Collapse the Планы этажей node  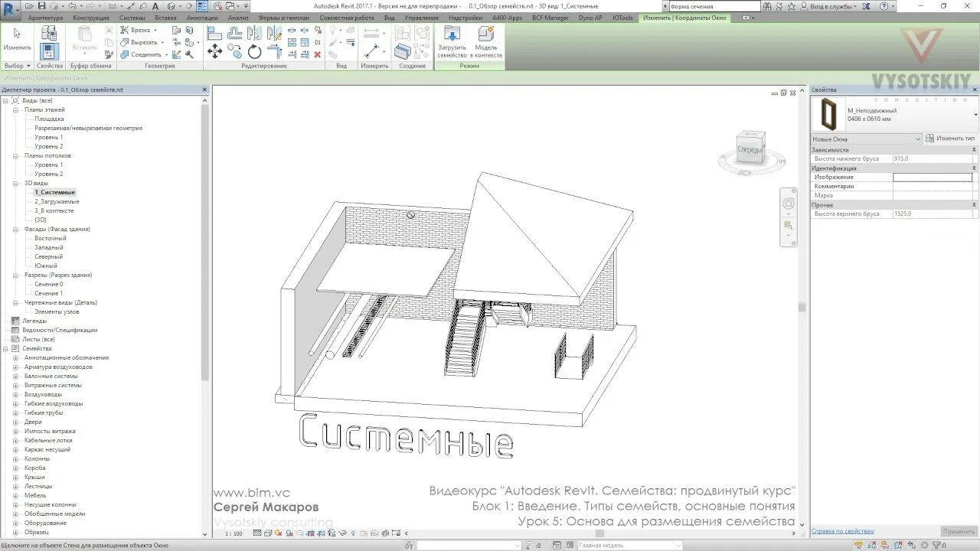(15, 109)
